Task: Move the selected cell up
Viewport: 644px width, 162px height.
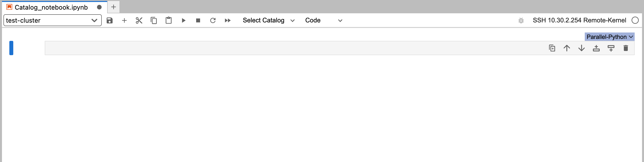Action: pos(567,48)
